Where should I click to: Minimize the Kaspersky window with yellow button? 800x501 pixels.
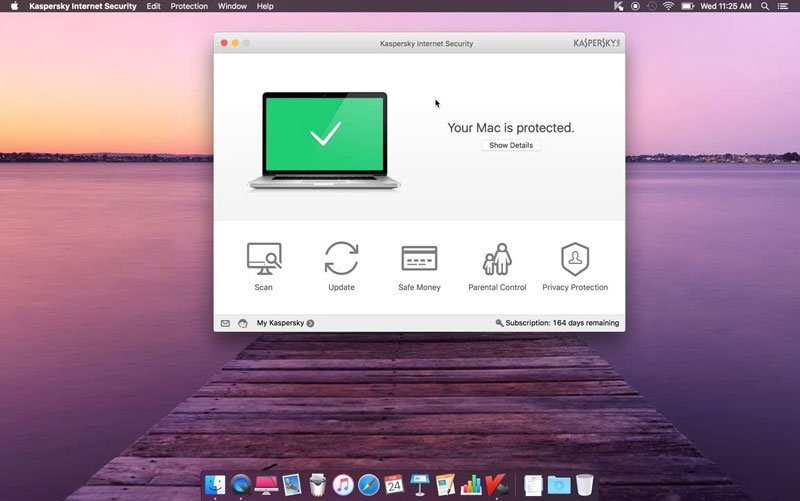coord(235,43)
